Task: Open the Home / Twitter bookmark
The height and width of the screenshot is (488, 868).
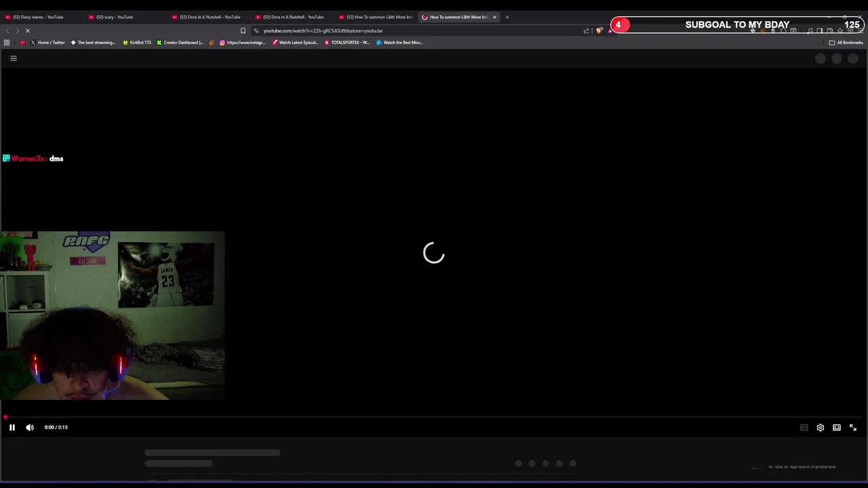Action: tap(47, 43)
